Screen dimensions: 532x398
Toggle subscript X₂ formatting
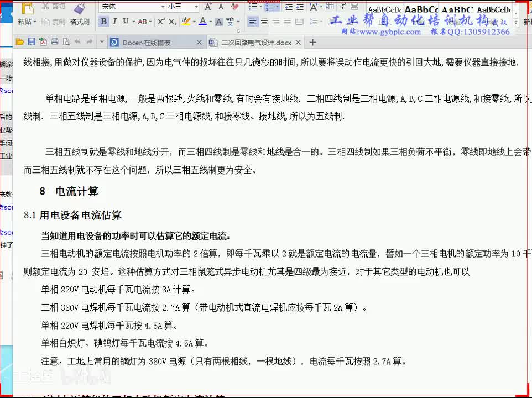pyautogui.click(x=173, y=22)
